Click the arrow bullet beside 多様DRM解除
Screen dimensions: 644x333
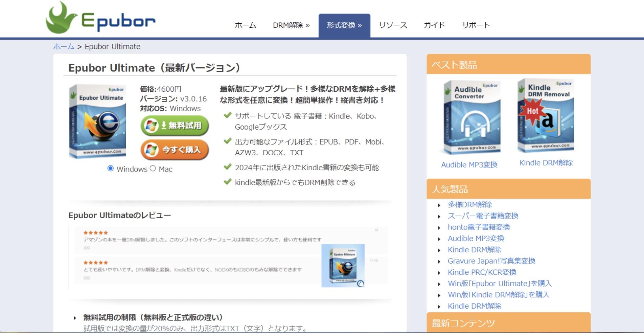(439, 205)
